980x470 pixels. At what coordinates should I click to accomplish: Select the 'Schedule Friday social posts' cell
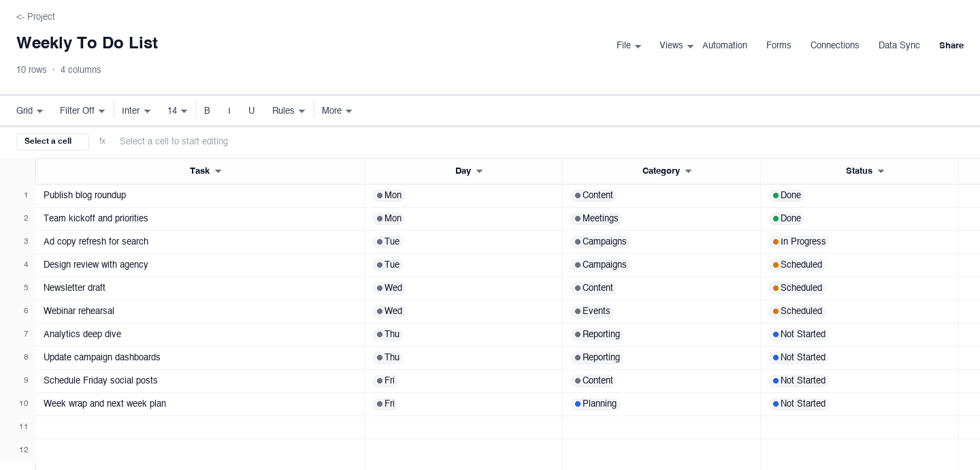(200, 381)
